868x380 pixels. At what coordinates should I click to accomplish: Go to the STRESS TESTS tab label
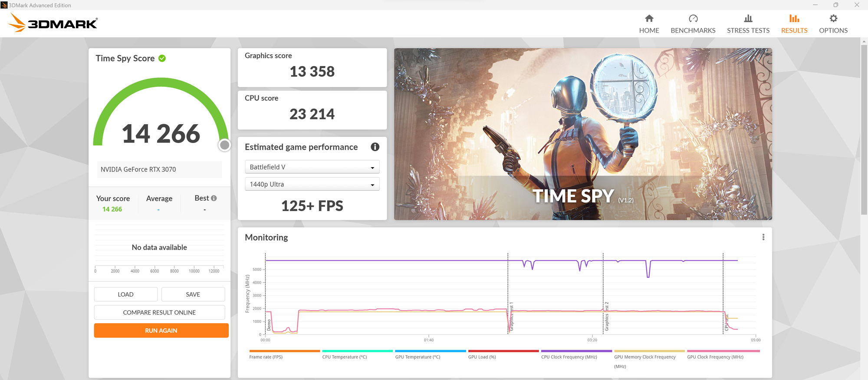(x=748, y=30)
